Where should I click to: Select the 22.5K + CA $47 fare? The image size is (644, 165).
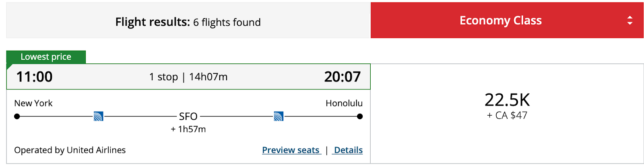[507, 113]
